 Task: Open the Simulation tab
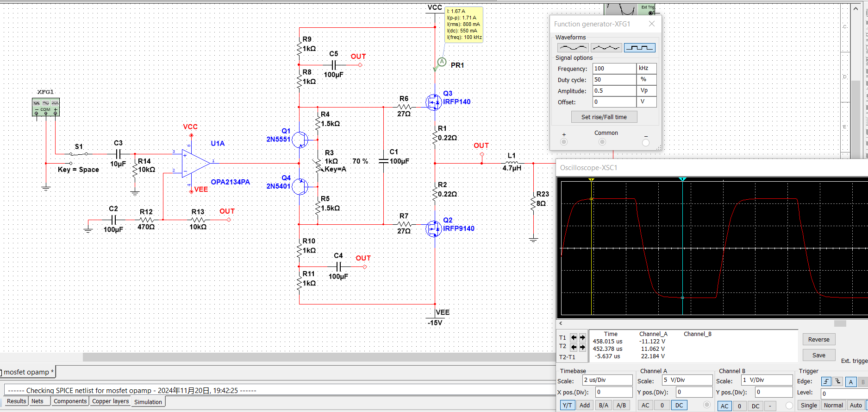point(148,402)
